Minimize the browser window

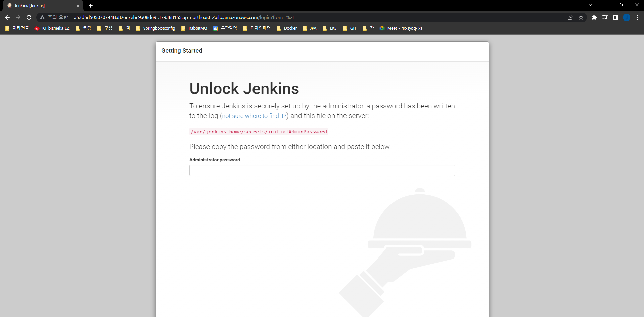606,5
